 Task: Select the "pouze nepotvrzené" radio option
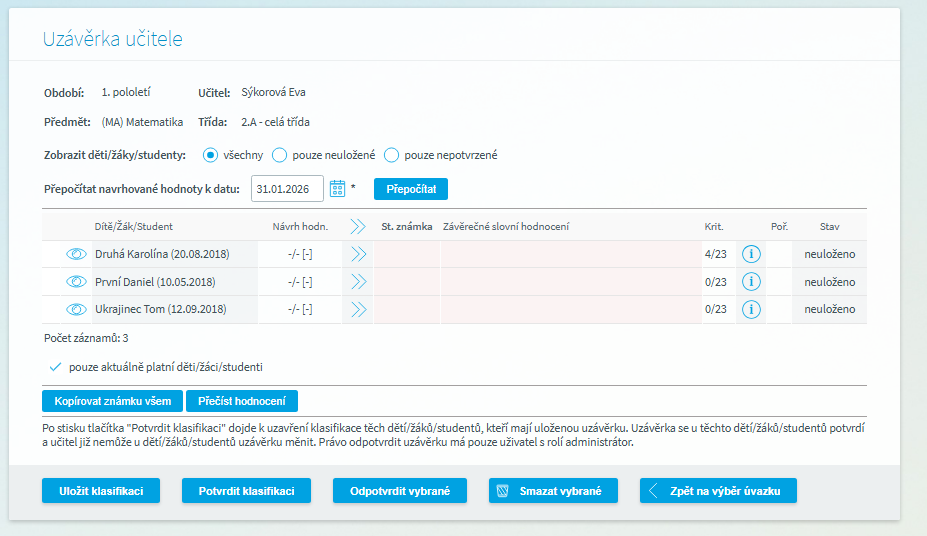pyautogui.click(x=392, y=155)
